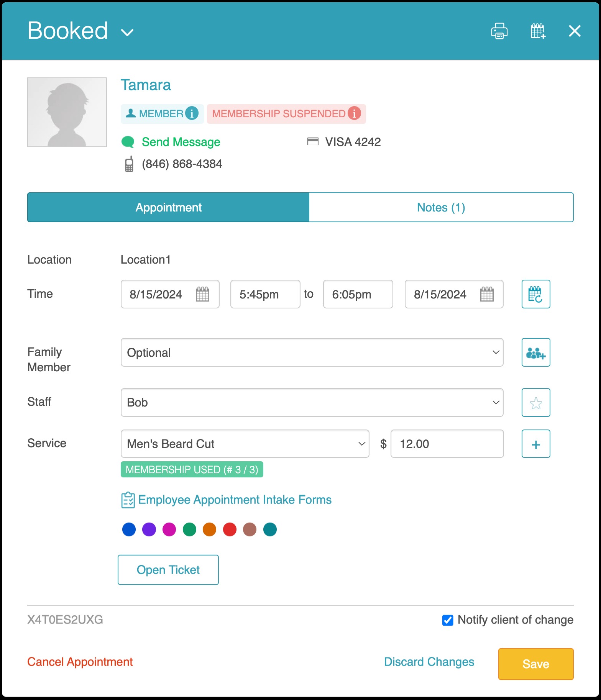
Task: Open the start date calendar picker icon
Action: pos(202,294)
